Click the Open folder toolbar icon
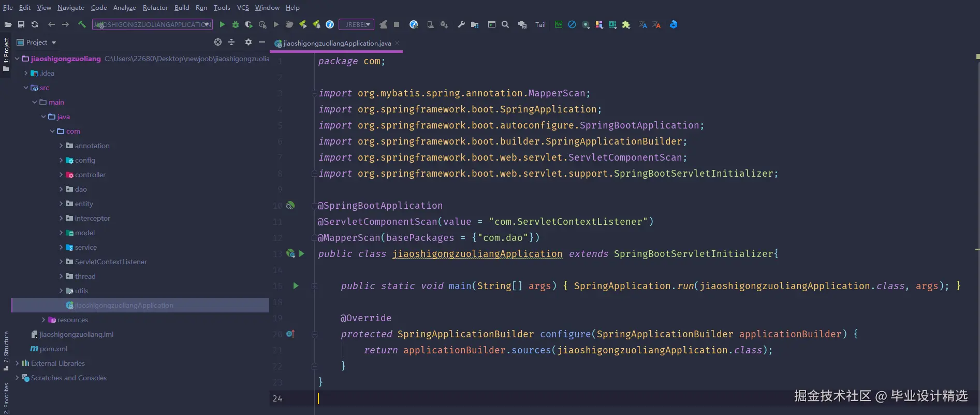 [x=8, y=24]
